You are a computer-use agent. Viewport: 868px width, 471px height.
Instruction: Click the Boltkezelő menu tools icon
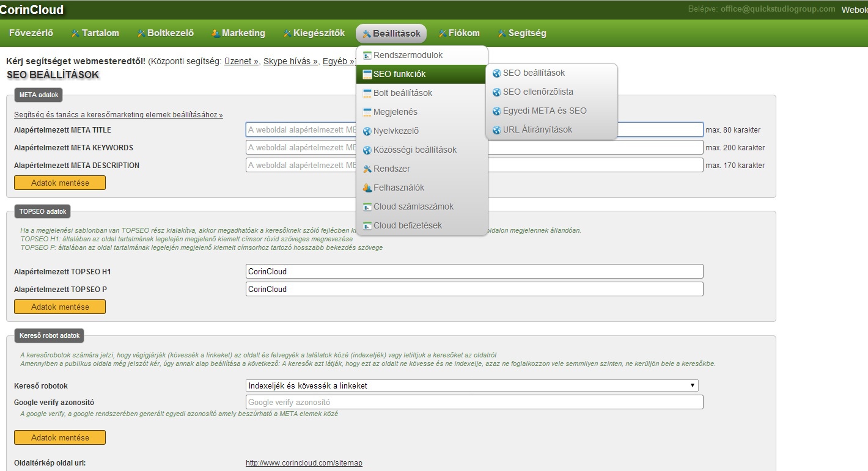click(x=141, y=34)
